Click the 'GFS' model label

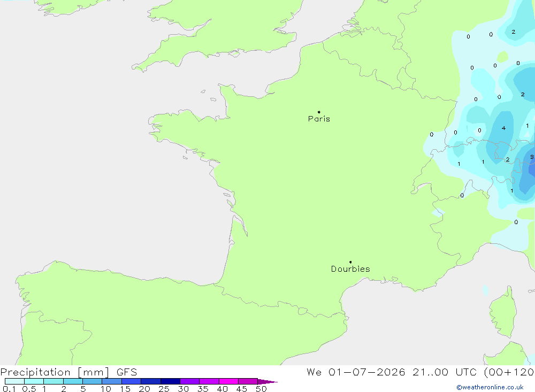pyautogui.click(x=127, y=372)
